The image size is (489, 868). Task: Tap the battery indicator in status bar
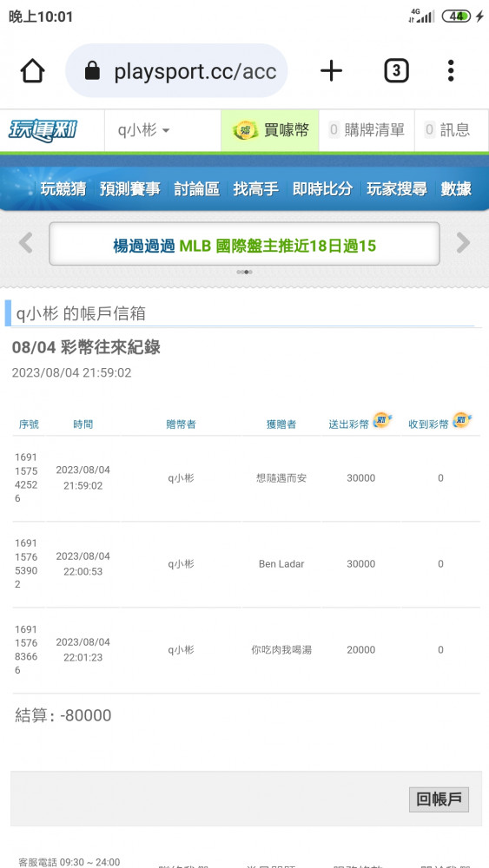click(457, 16)
